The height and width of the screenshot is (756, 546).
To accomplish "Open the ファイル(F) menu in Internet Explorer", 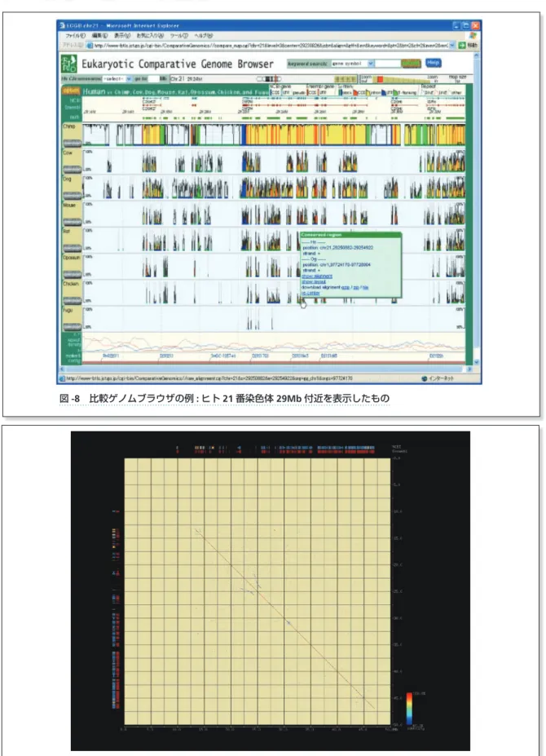I will pyautogui.click(x=76, y=36).
